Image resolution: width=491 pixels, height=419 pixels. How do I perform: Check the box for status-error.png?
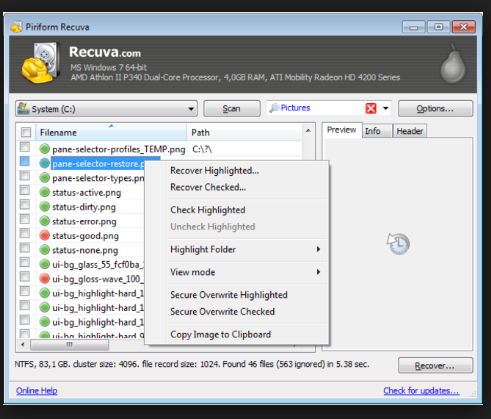[25, 219]
